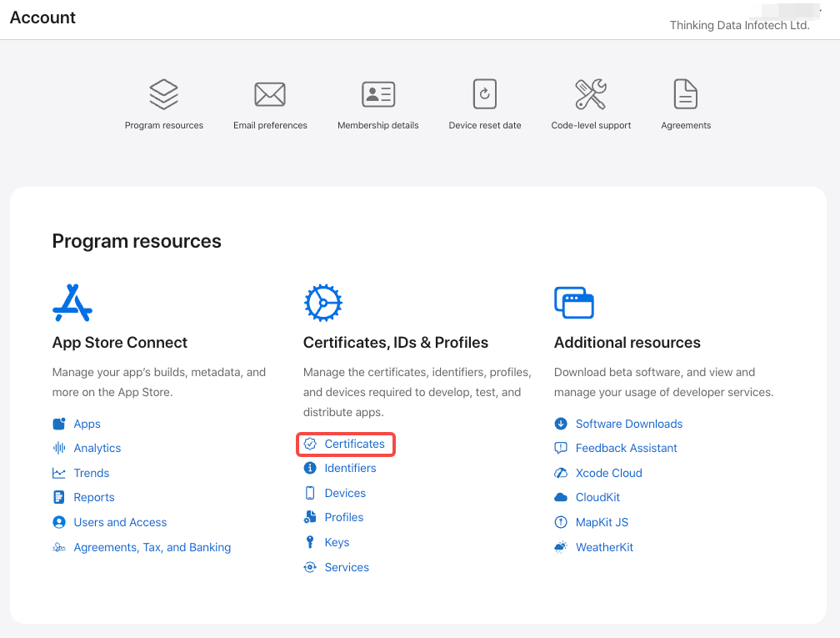The width and height of the screenshot is (840, 638).
Task: Click the Feedback Assistant bubble icon
Action: [561, 448]
